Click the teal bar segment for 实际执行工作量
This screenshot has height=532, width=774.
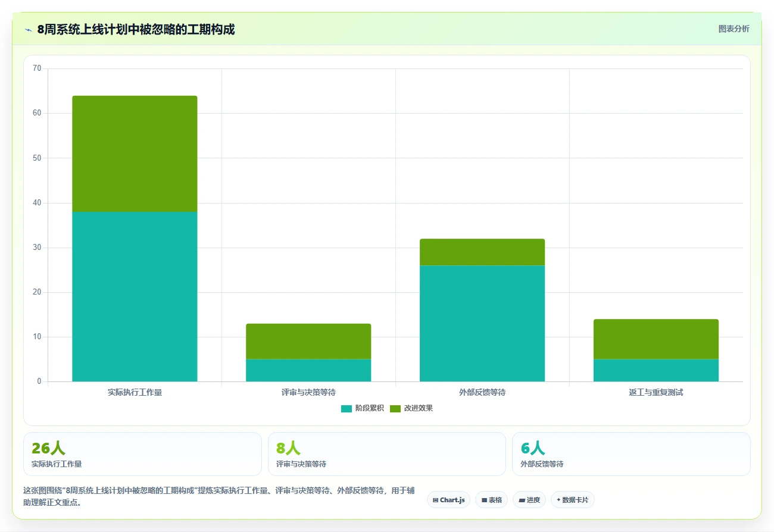pos(135,296)
